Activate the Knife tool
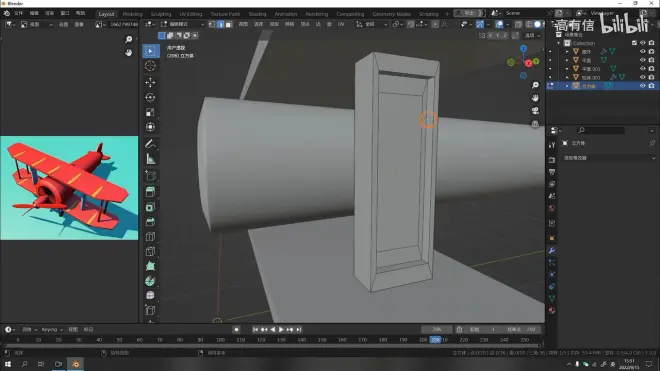The image size is (660, 371). [150, 251]
